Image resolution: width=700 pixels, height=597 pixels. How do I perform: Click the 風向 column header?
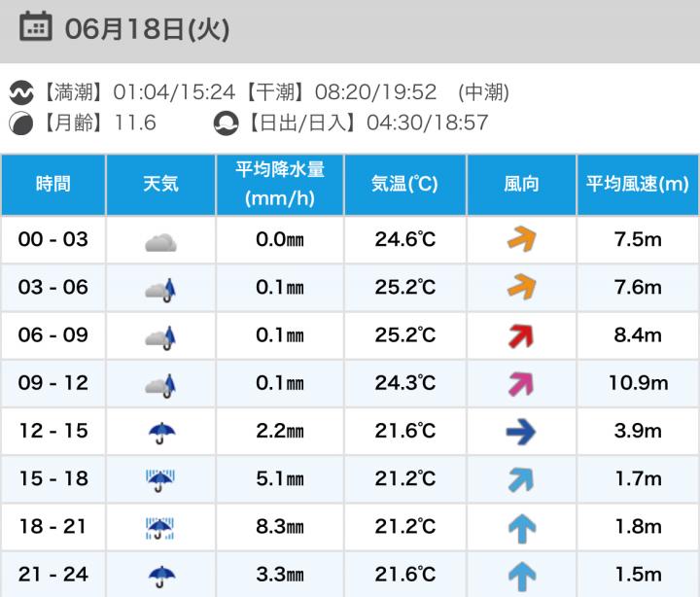(x=522, y=184)
